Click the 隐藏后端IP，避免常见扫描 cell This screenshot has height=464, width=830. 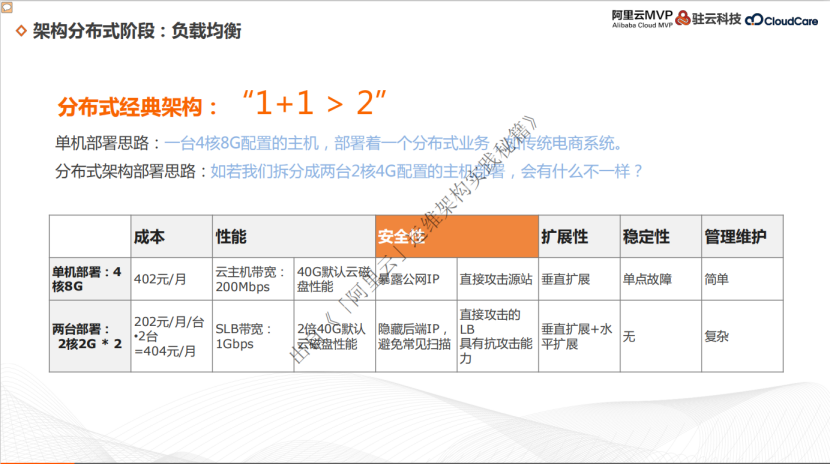click(416, 336)
